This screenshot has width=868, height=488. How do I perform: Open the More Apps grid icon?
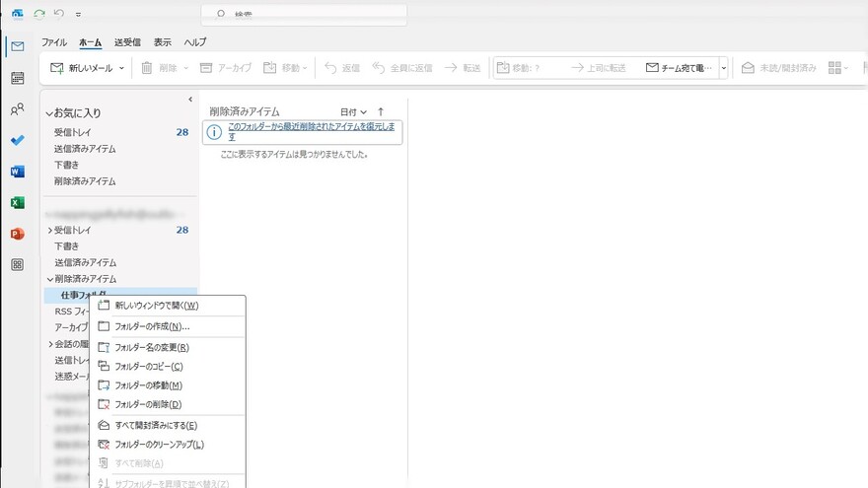click(x=17, y=264)
